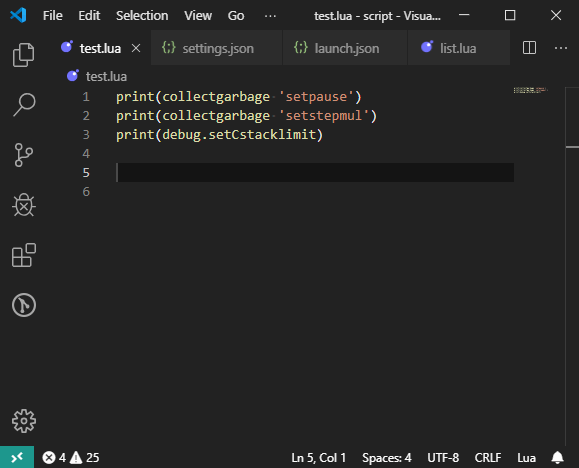579x468 pixels.
Task: Open the File menu
Action: pyautogui.click(x=52, y=16)
